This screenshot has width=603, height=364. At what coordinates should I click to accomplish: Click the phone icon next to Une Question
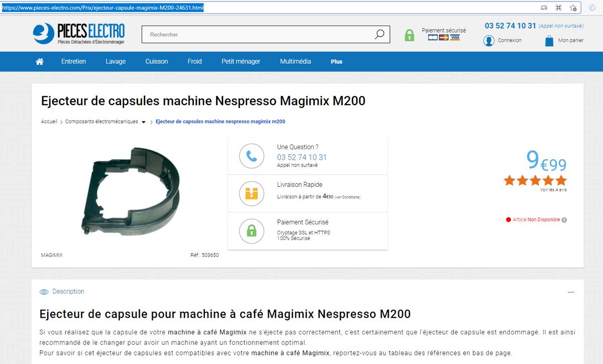tap(251, 156)
